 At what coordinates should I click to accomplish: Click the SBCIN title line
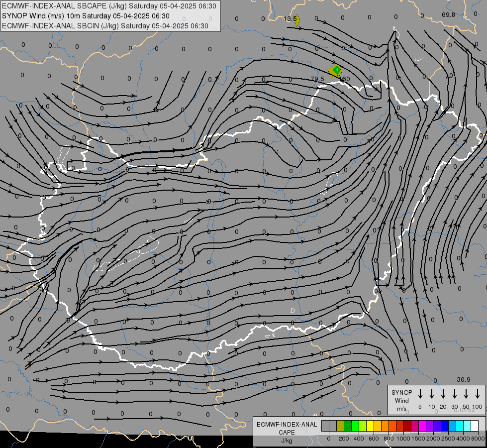click(x=105, y=26)
